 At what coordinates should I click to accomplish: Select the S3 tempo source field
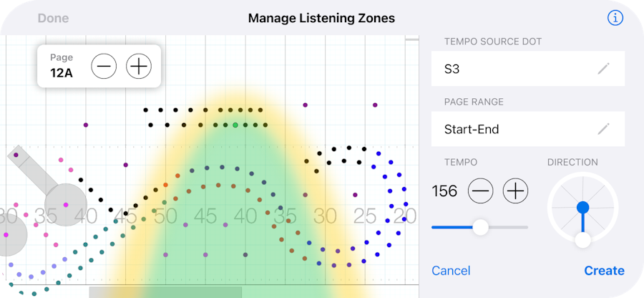point(515,69)
